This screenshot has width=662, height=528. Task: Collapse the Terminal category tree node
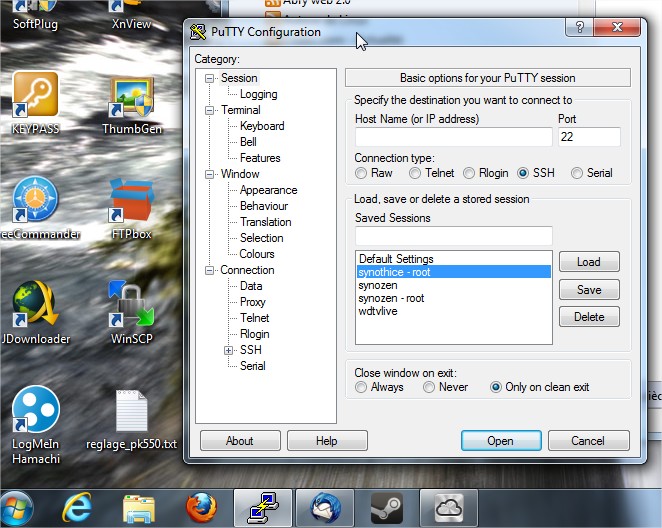pos(210,110)
